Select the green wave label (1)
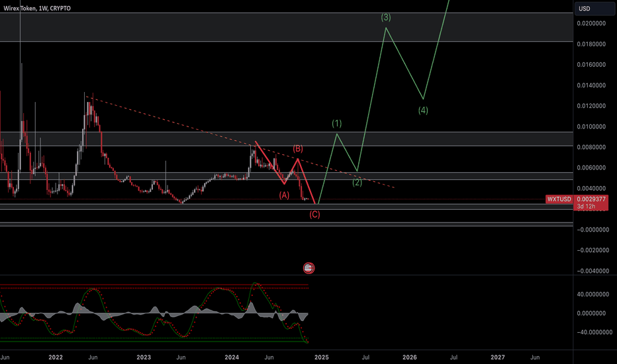 coord(337,124)
